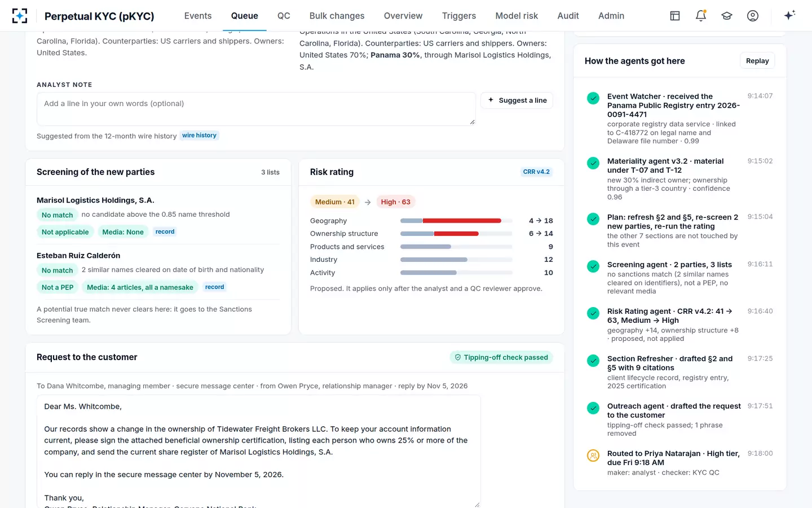Click the check icon beside Materiality agent step
This screenshot has height=508, width=812.
click(593, 163)
